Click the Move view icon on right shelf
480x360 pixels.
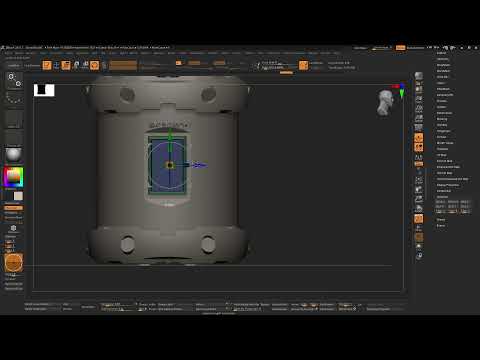419,190
